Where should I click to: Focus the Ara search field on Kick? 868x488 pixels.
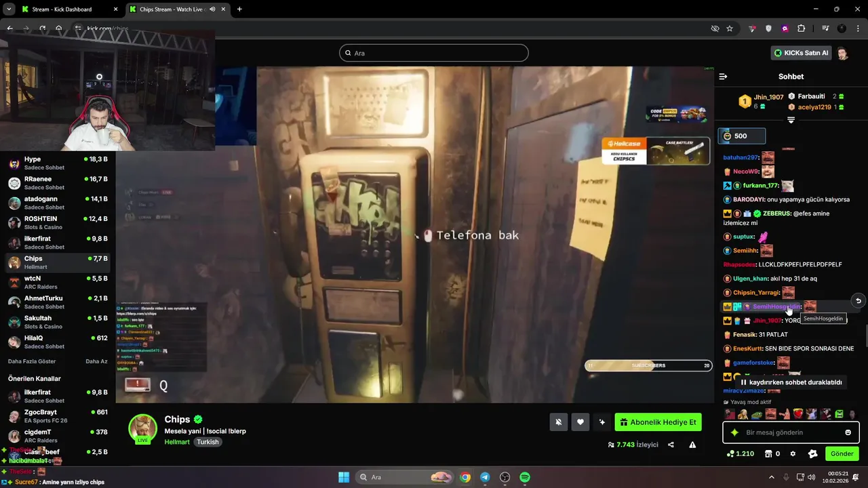point(434,53)
